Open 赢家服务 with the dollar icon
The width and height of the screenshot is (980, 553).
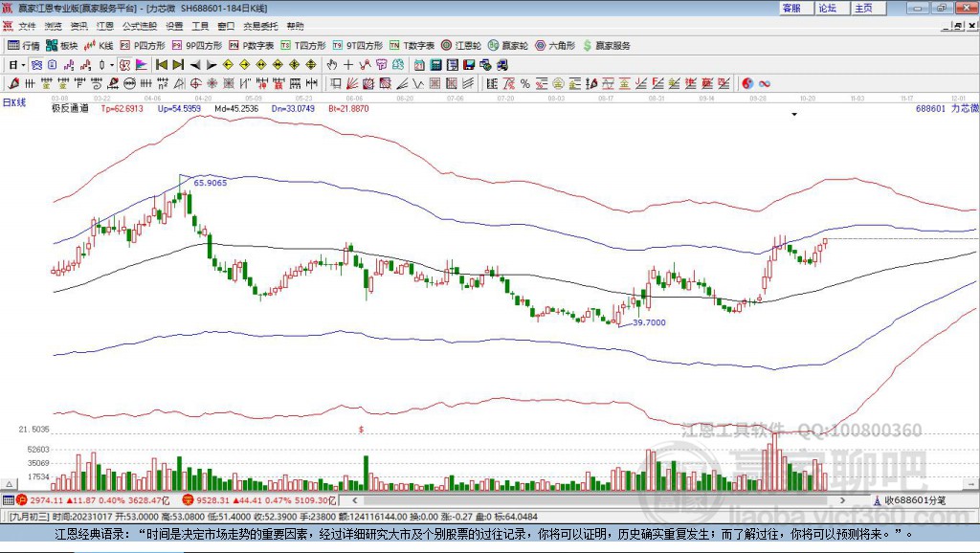(606, 46)
